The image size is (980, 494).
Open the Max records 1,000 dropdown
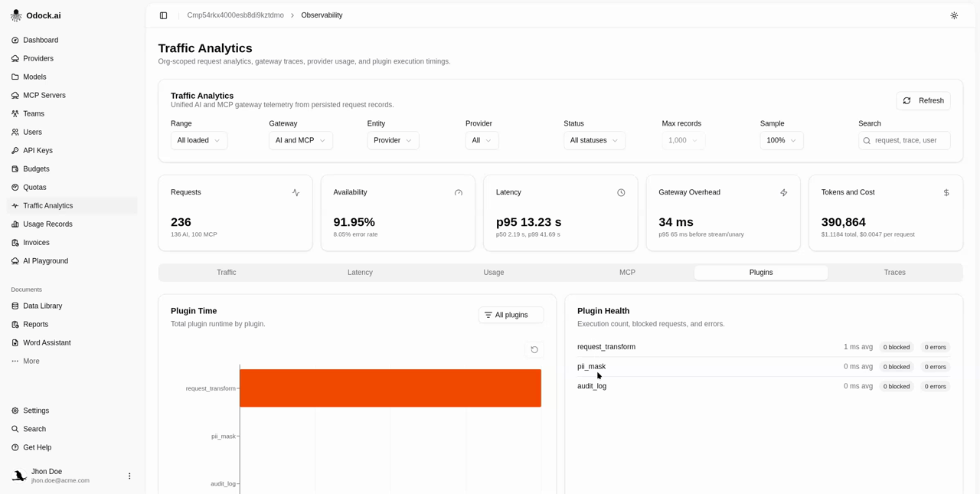pyautogui.click(x=683, y=140)
